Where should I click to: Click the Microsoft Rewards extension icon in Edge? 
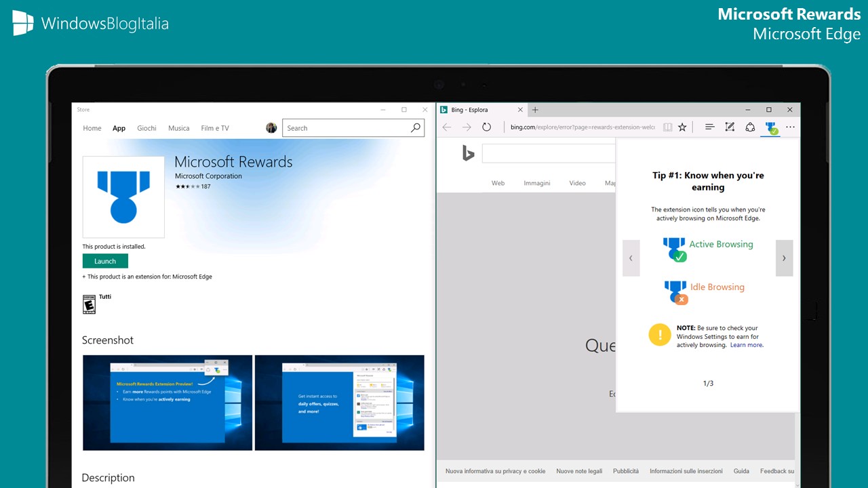[771, 128]
